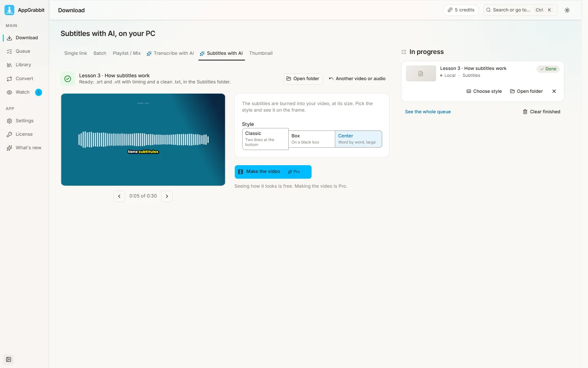The width and height of the screenshot is (588, 368).
Task: Click the AppGrabbit logo icon
Action: pyautogui.click(x=9, y=10)
